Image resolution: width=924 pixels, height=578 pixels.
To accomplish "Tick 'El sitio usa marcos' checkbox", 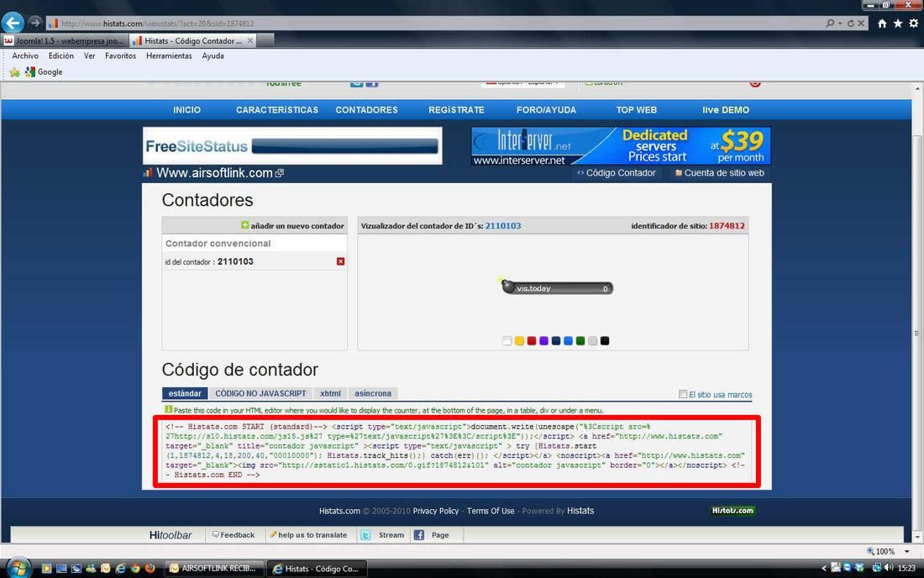I will (x=682, y=394).
